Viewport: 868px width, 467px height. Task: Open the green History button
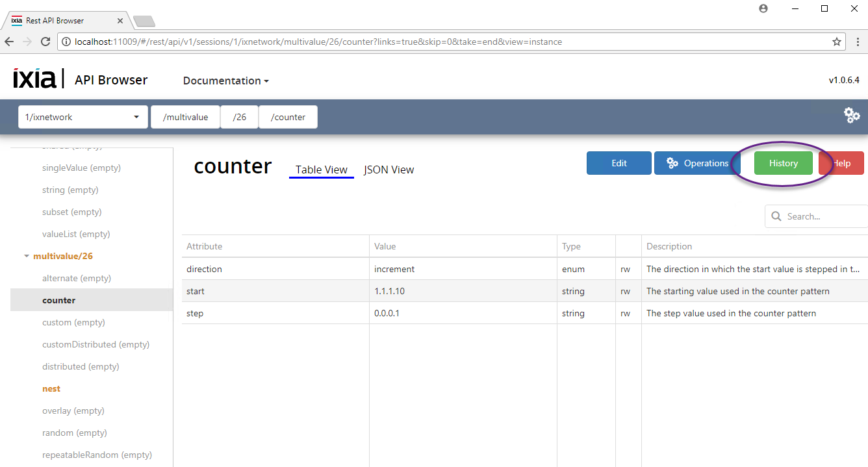click(x=783, y=163)
